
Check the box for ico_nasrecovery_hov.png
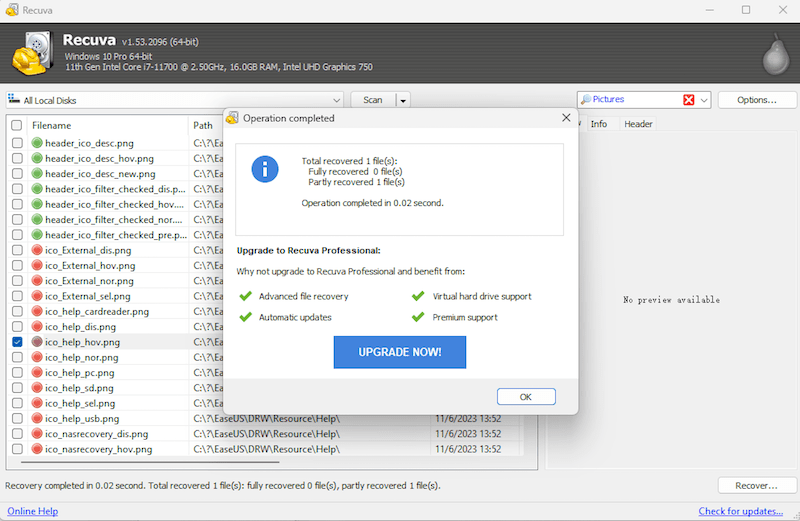coord(17,449)
